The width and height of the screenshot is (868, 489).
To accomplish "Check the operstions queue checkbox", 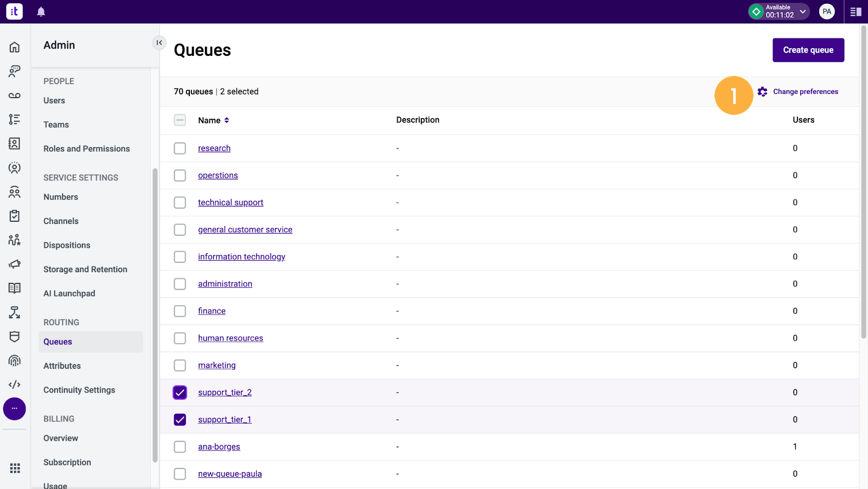I will pyautogui.click(x=180, y=176).
